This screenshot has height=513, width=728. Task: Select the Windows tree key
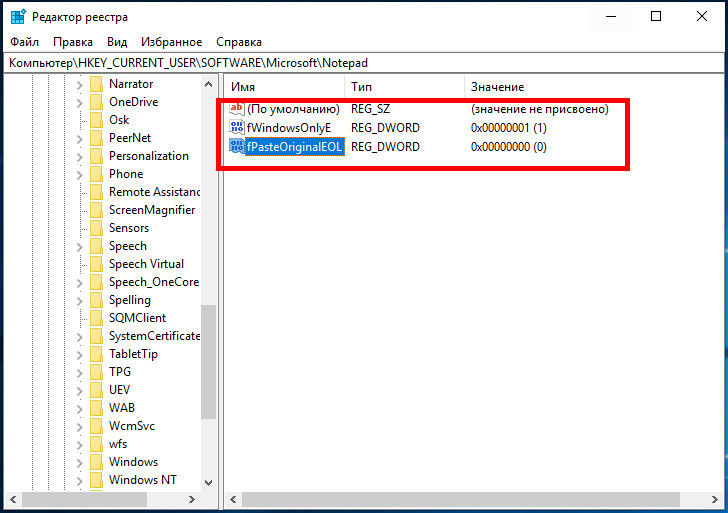click(x=133, y=462)
